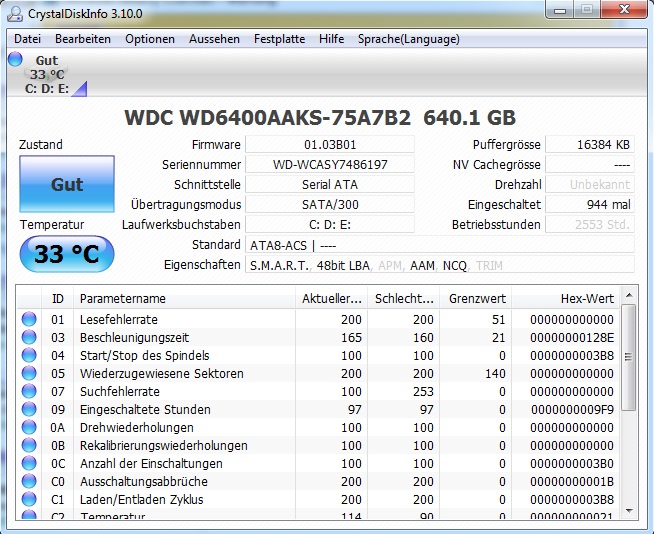Open the Hilfe menu
Image resolution: width=654 pixels, height=534 pixels.
(x=332, y=39)
